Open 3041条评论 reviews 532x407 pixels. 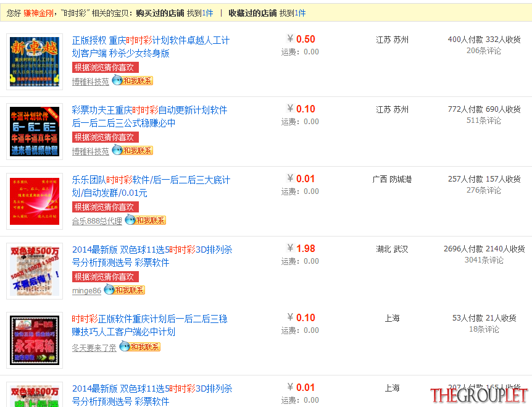point(484,260)
